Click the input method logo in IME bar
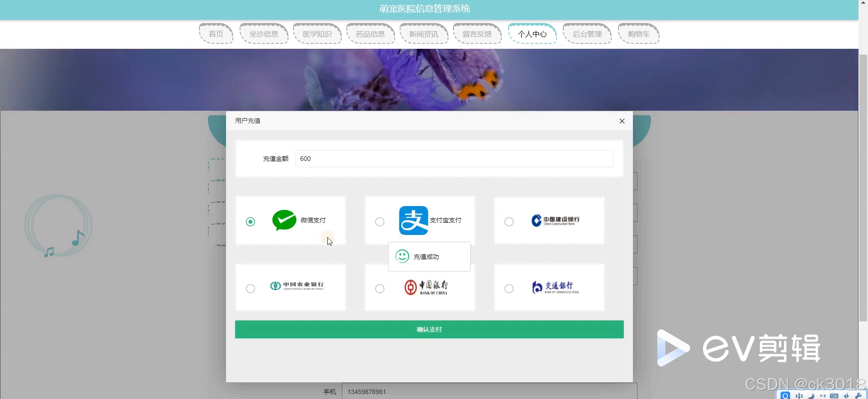Image resolution: width=868 pixels, height=399 pixels. (x=785, y=395)
